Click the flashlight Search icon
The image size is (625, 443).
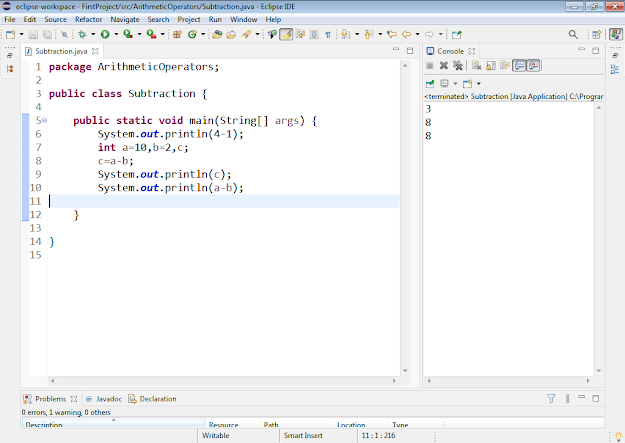[x=246, y=35]
